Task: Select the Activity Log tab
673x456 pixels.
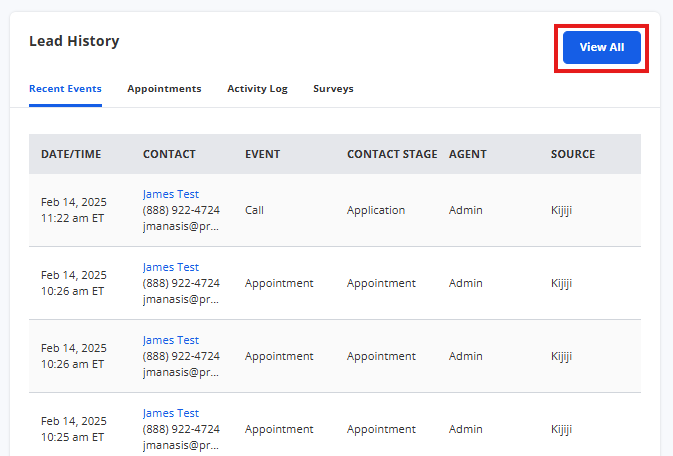Action: (257, 89)
